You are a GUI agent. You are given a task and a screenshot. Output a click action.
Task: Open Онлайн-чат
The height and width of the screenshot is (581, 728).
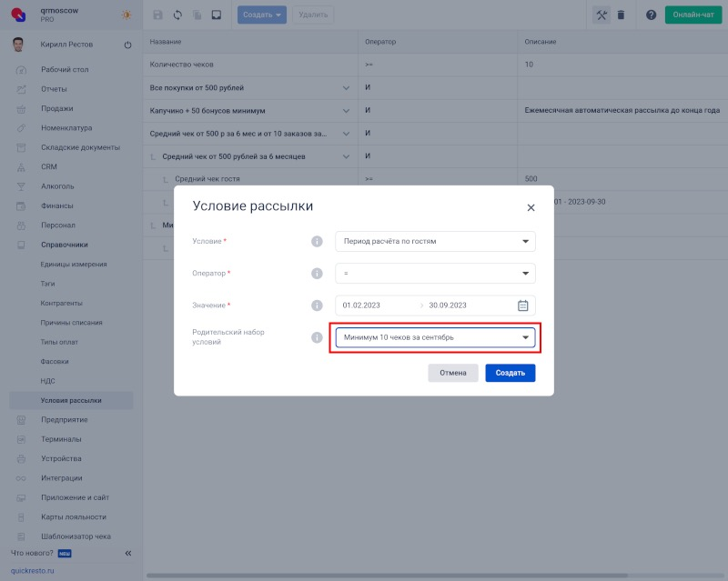point(693,15)
